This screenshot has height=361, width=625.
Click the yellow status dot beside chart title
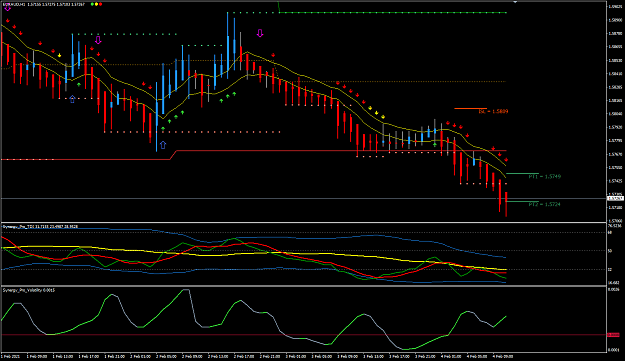click(x=96, y=4)
